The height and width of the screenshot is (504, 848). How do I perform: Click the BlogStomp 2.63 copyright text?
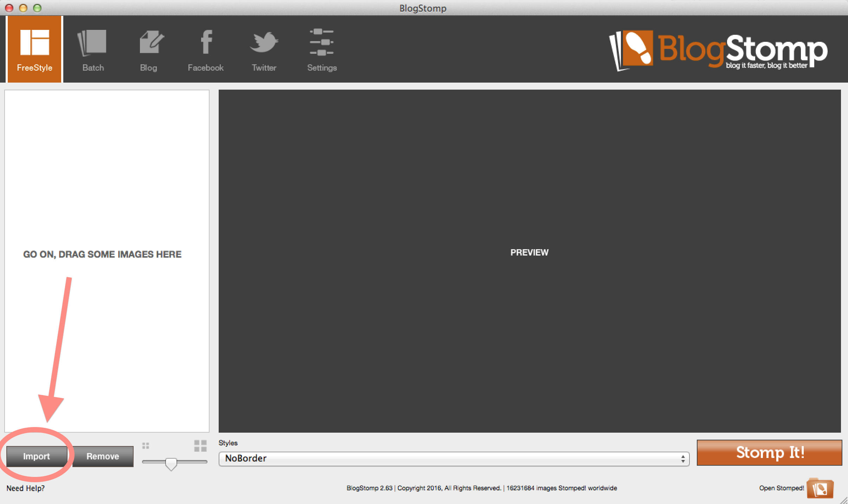pyautogui.click(x=482, y=488)
